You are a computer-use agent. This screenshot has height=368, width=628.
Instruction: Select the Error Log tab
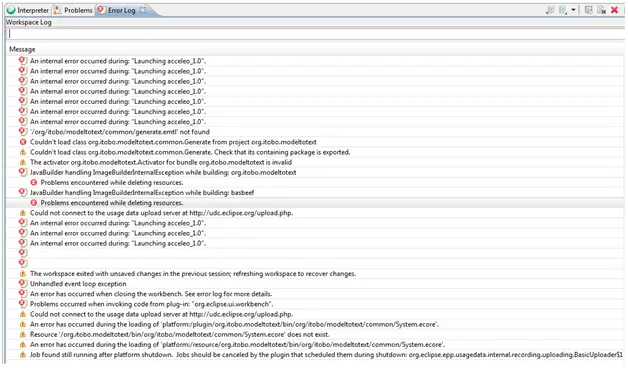point(121,10)
